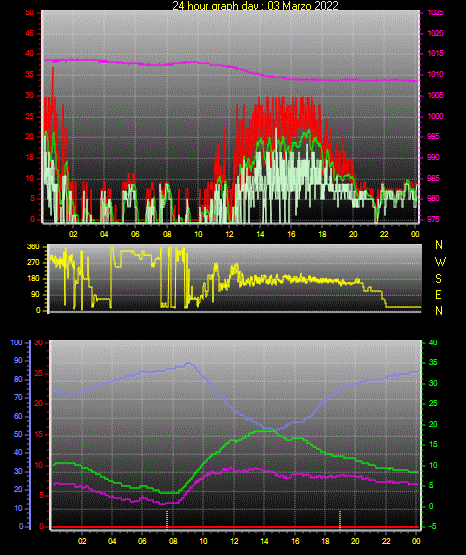
Task: Click the E wind direction label
Action: (x=438, y=295)
